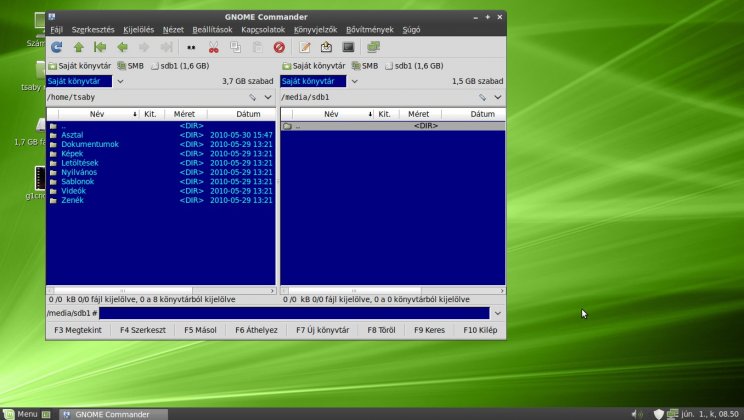744x420 pixels.
Task: Click F6 Áthelyez button
Action: 256,330
